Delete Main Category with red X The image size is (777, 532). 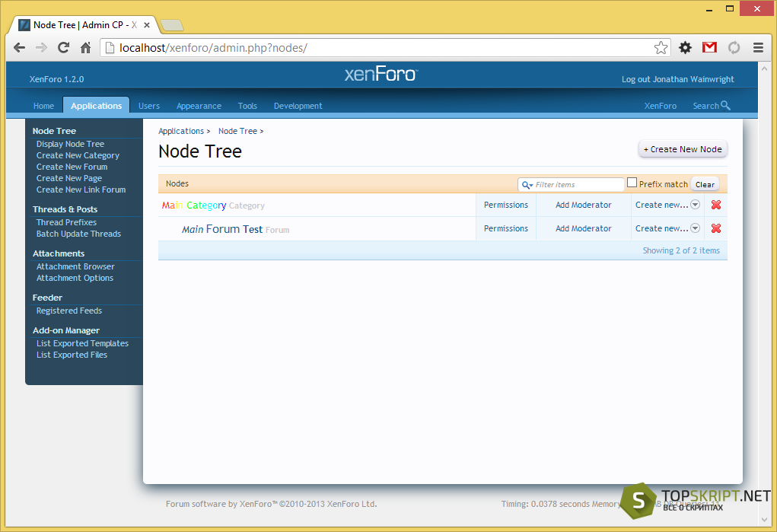[716, 205]
